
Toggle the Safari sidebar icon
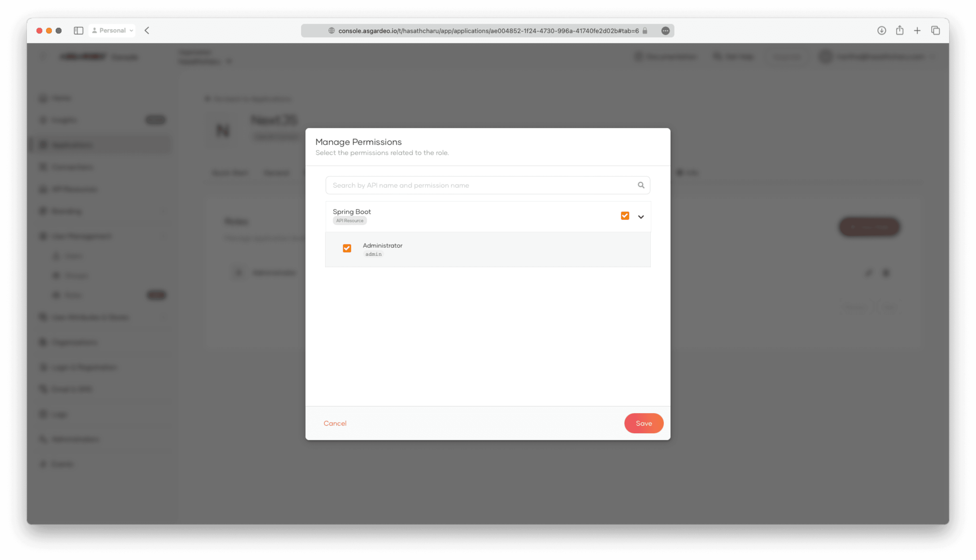[x=79, y=30]
